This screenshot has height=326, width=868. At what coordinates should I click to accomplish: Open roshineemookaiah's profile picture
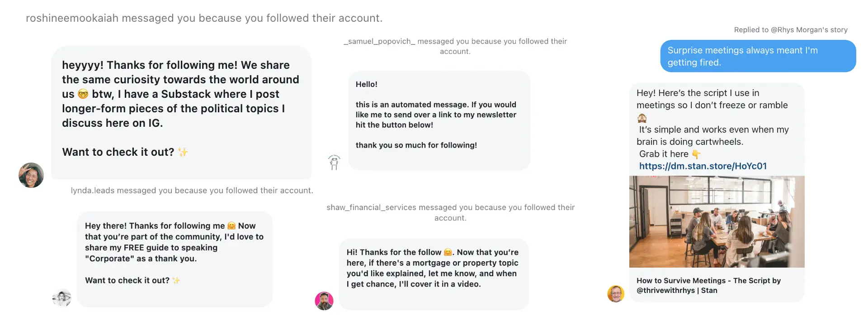pos(31,175)
